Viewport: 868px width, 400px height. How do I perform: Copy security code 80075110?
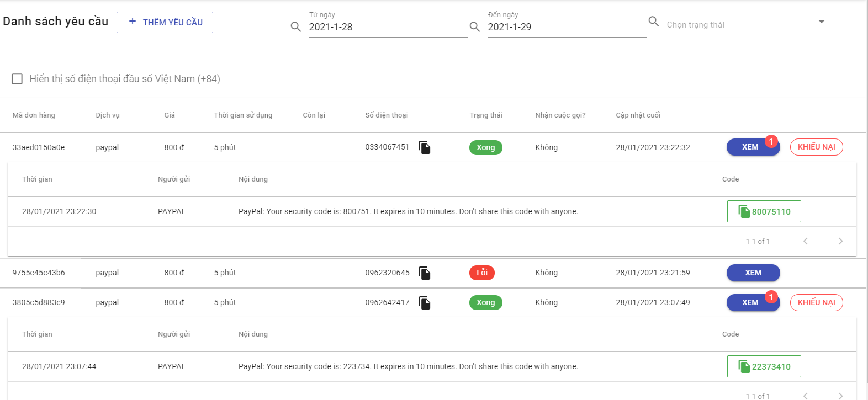764,211
